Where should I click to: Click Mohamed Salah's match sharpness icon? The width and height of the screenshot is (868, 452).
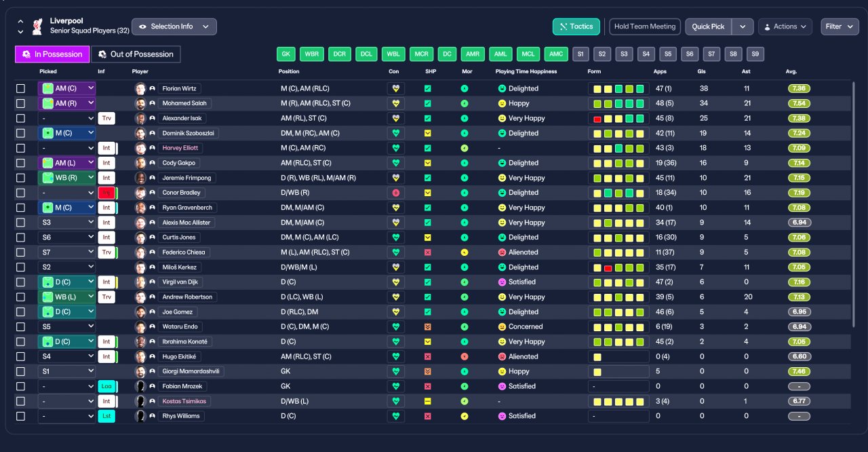[x=428, y=103]
